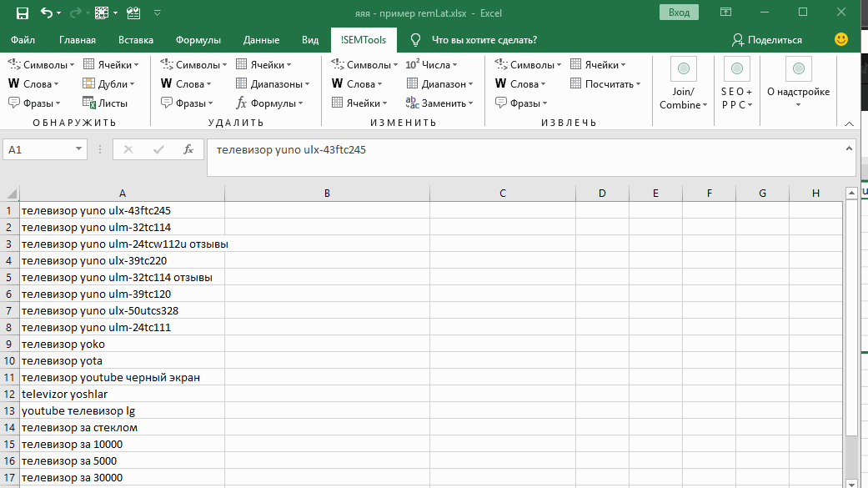Click the Поделиться share button
The height and width of the screenshot is (488, 868).
point(767,40)
